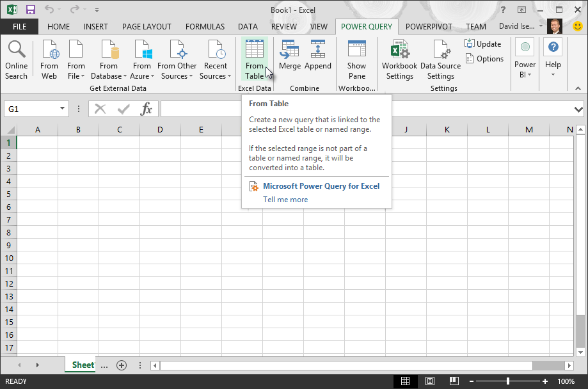Viewport: 588px width, 389px height.
Task: Click the zoom slider handle
Action: coord(508,381)
